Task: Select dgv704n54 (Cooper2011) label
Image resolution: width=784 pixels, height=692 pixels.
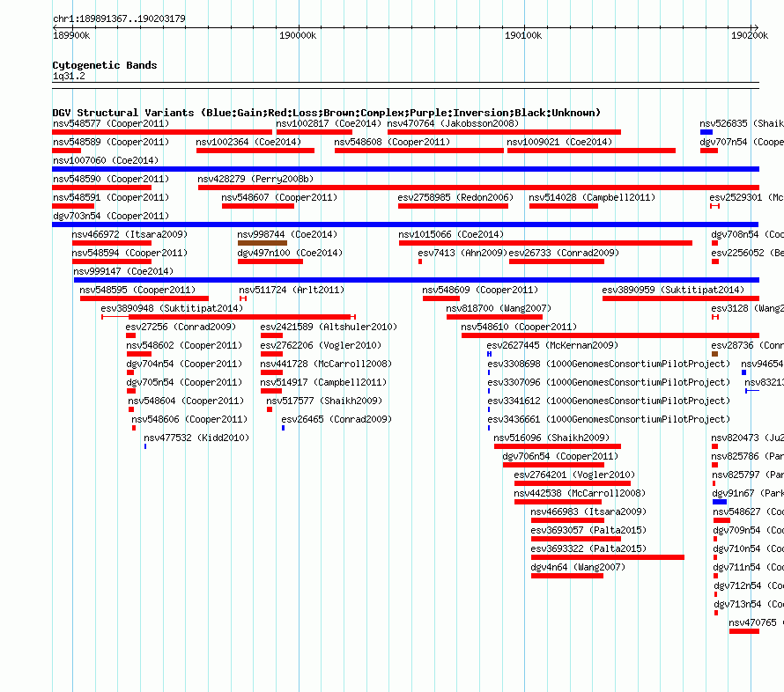Action: click(184, 364)
